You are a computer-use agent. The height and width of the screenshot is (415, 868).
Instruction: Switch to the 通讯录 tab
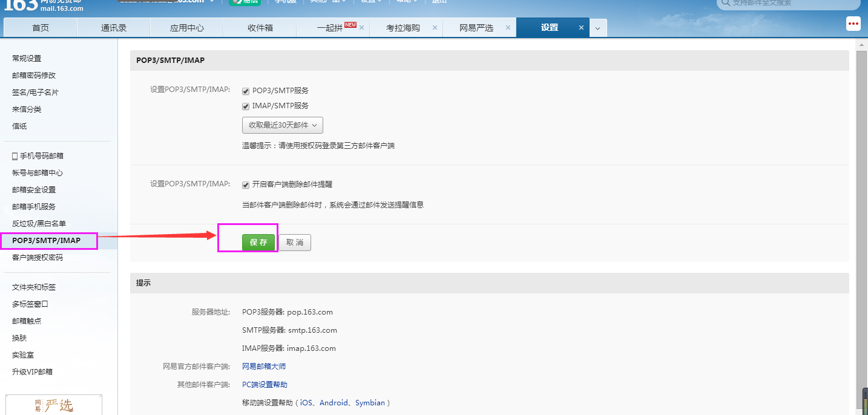click(113, 27)
